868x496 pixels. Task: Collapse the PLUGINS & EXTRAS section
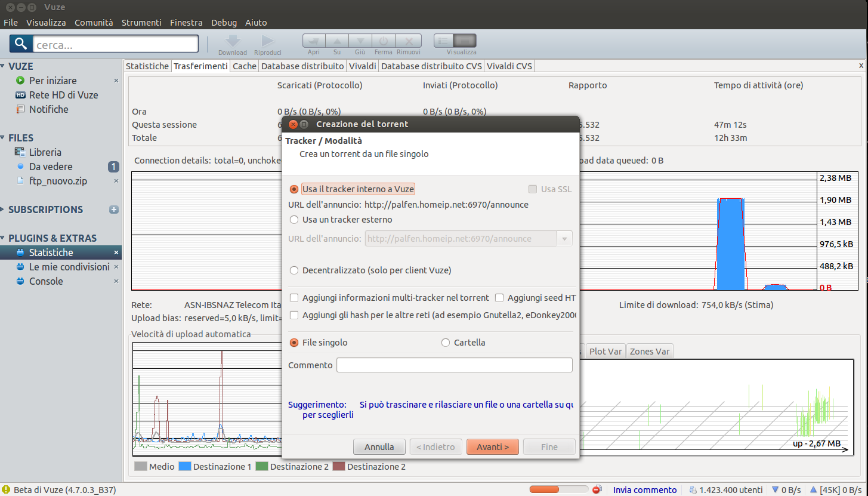pos(3,238)
